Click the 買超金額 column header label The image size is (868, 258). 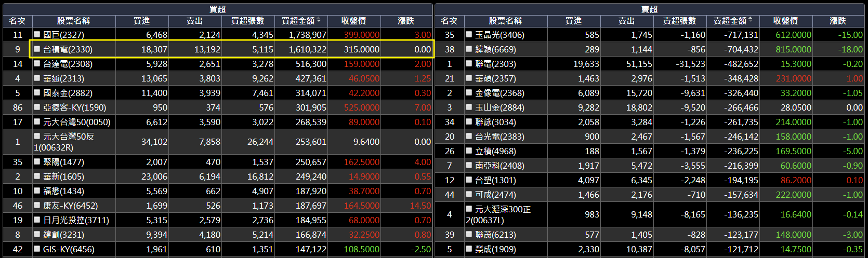coord(298,21)
